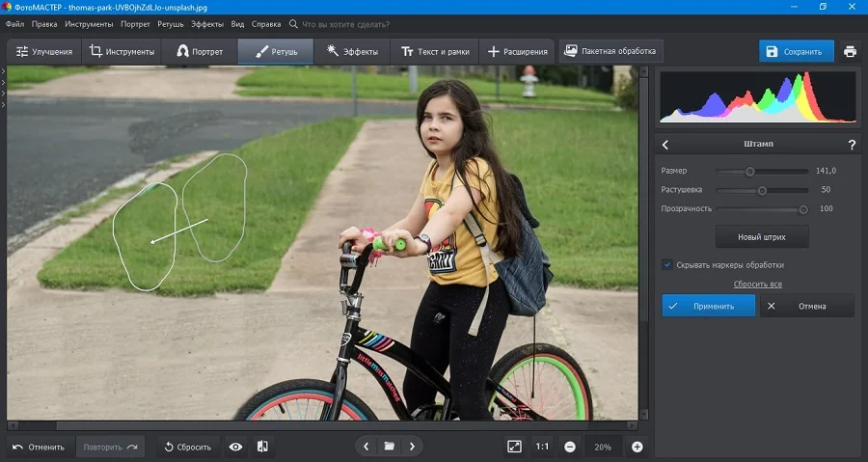Go to the previous photo arrow
This screenshot has height=462, width=868.
tap(366, 446)
